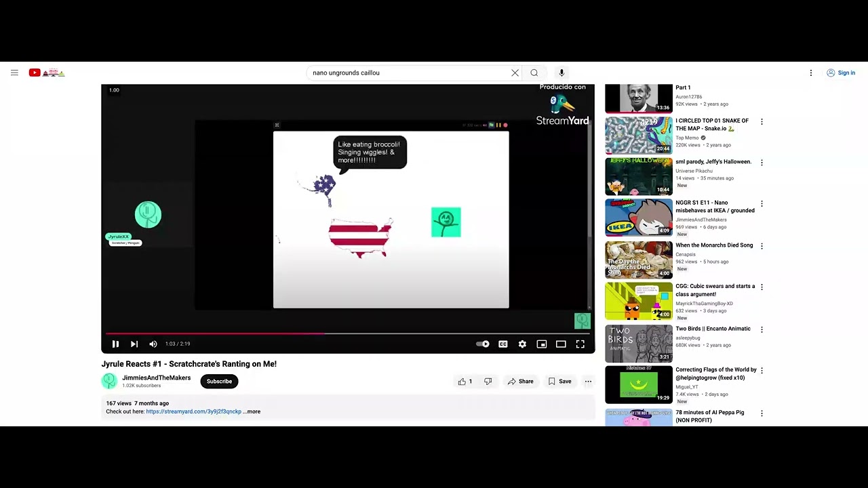Open the YouTube settings three-dot menu
This screenshot has width=868, height=488.
click(x=811, y=73)
